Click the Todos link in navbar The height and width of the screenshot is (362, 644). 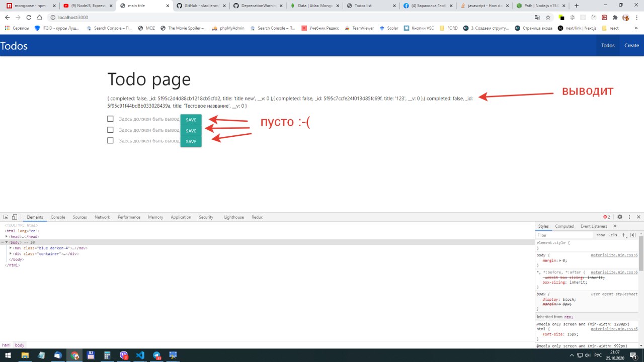click(608, 46)
